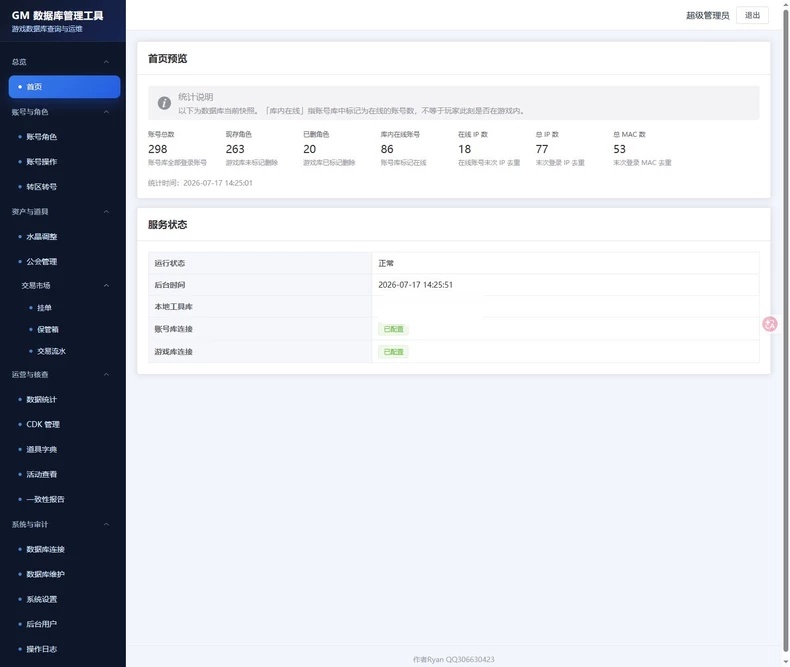Collapse the 资产与道具 section chevron
Image resolution: width=790 pixels, height=667 pixels.
click(x=106, y=212)
